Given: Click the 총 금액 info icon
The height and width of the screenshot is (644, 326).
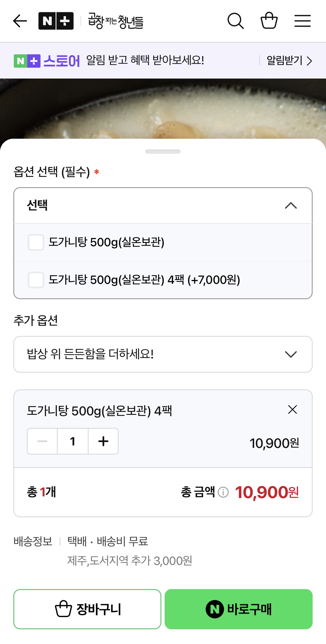Looking at the screenshot, I should pos(223,492).
